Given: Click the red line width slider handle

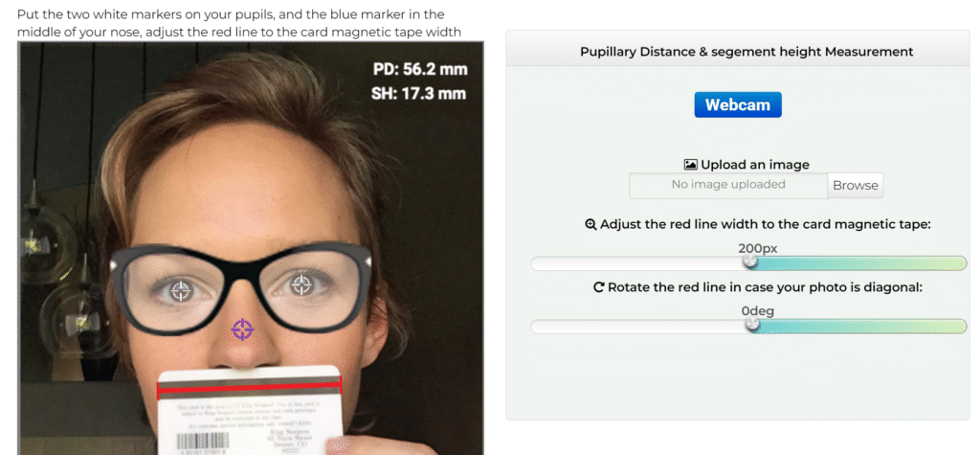Looking at the screenshot, I should pyautogui.click(x=750, y=262).
